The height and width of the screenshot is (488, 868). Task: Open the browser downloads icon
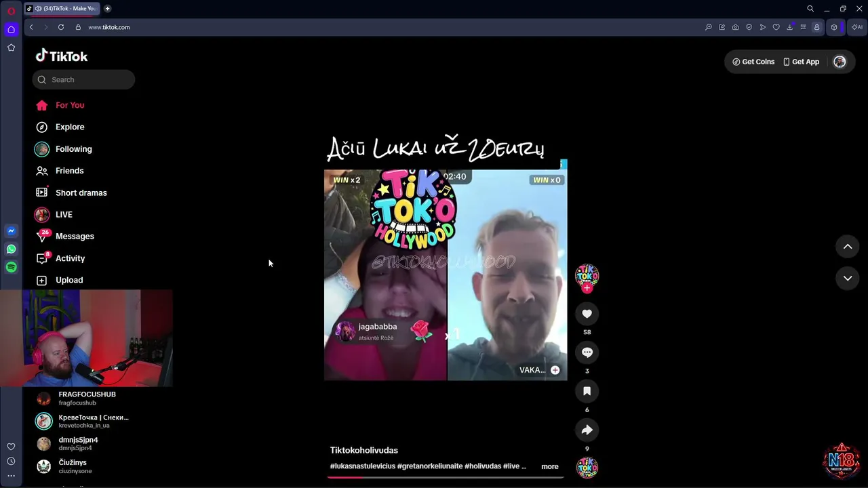tap(790, 27)
